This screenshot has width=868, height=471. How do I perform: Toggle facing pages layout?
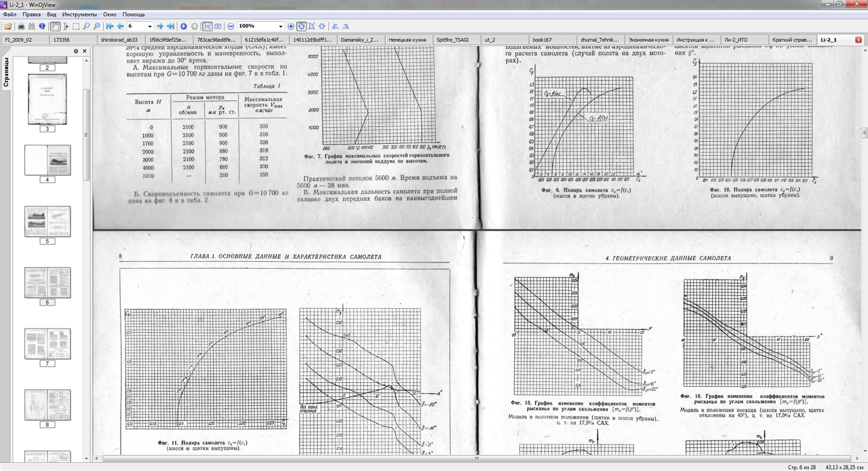tap(218, 26)
